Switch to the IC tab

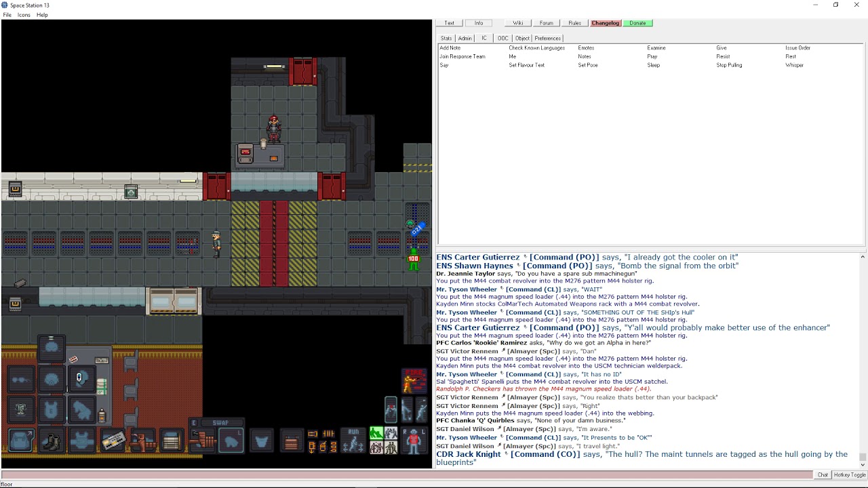coord(484,38)
